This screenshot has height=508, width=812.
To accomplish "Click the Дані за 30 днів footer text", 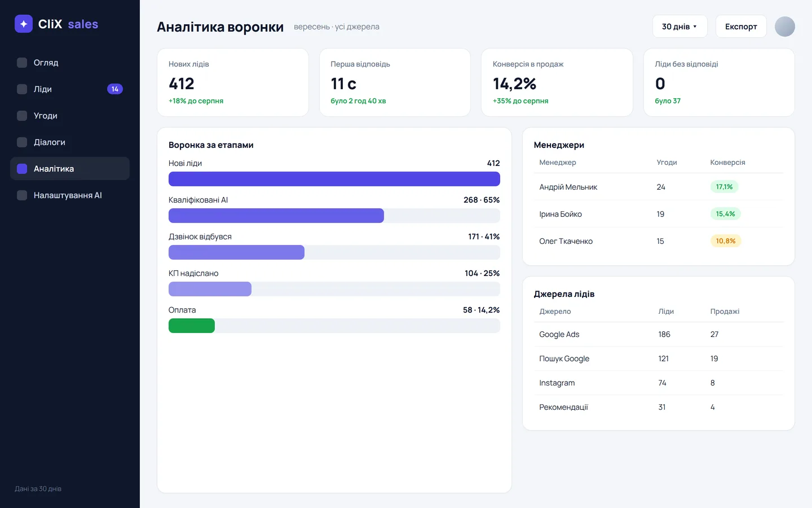I will pyautogui.click(x=38, y=489).
